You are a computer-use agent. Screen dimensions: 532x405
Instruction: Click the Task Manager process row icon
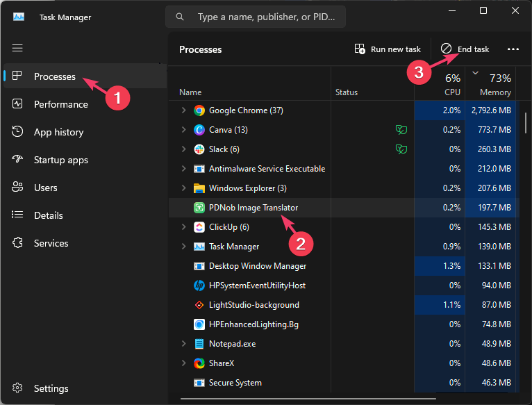199,247
